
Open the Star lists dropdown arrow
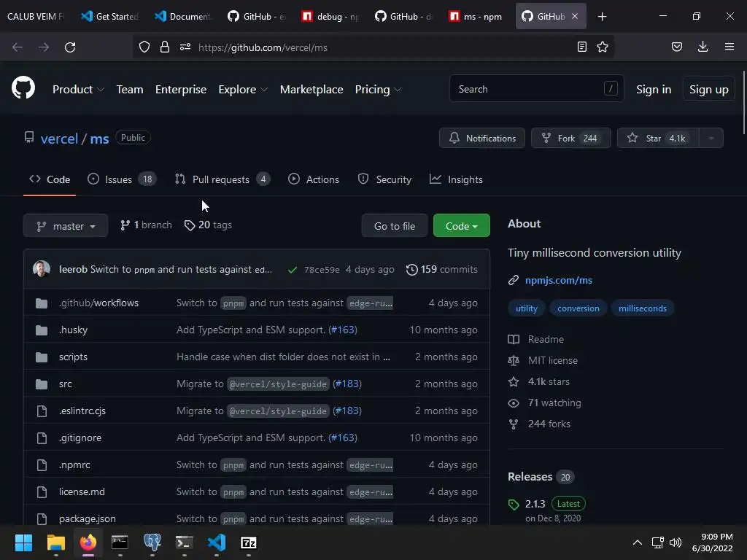(x=711, y=138)
